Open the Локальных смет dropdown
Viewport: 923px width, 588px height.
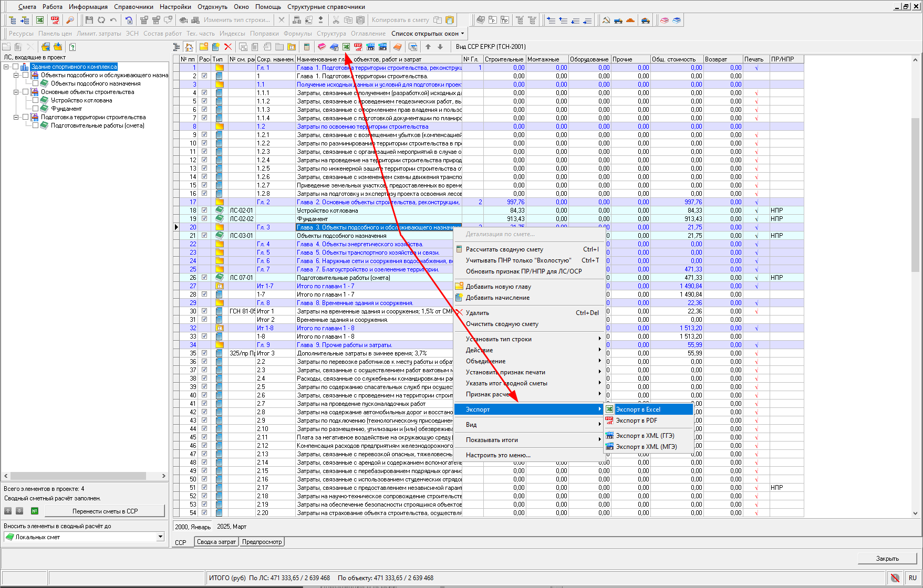160,537
